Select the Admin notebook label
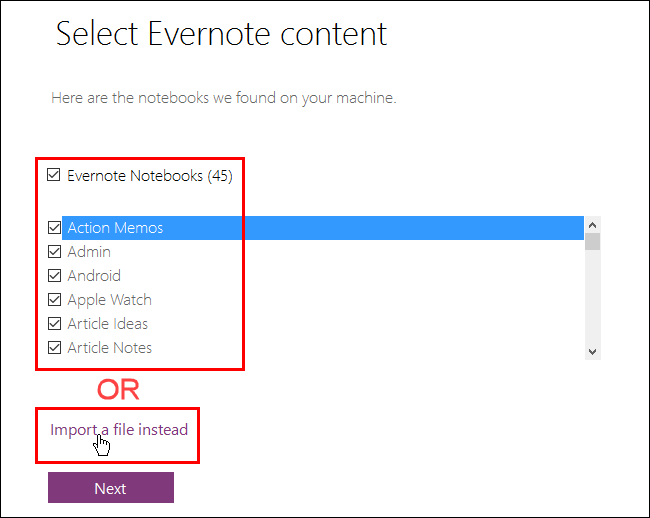 coord(89,252)
